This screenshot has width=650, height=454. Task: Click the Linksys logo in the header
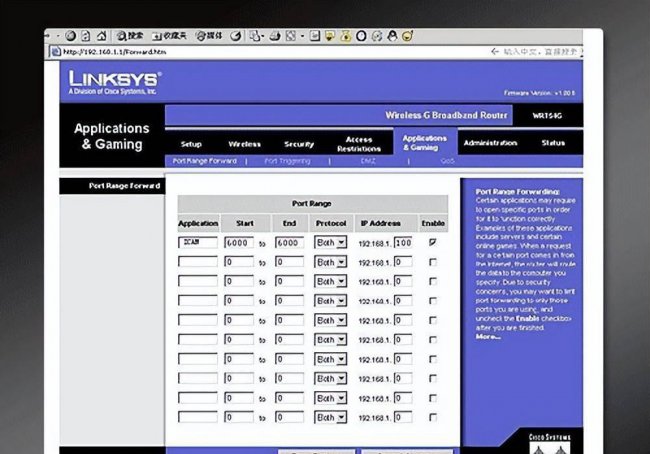point(115,82)
